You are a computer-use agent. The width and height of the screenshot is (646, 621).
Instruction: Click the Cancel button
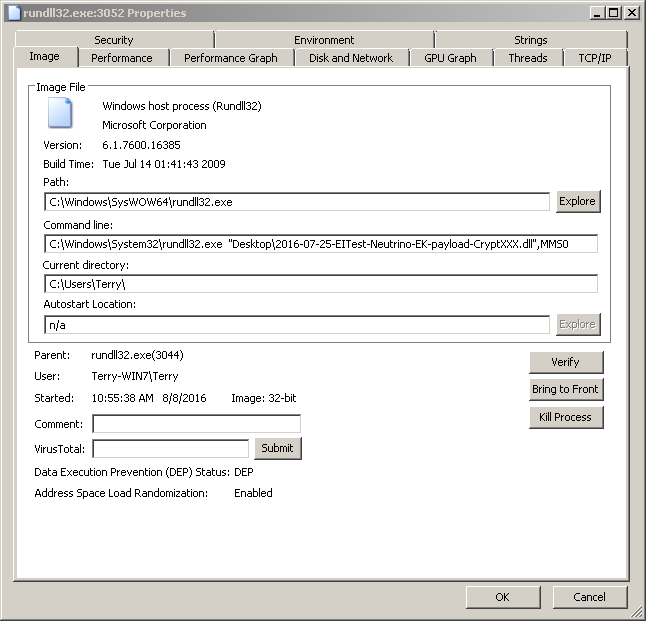pyautogui.click(x=590, y=597)
